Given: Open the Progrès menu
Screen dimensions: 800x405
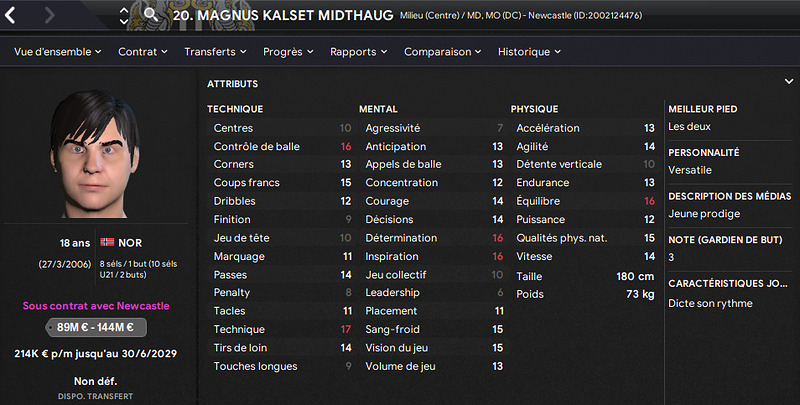Looking at the screenshot, I should [288, 51].
